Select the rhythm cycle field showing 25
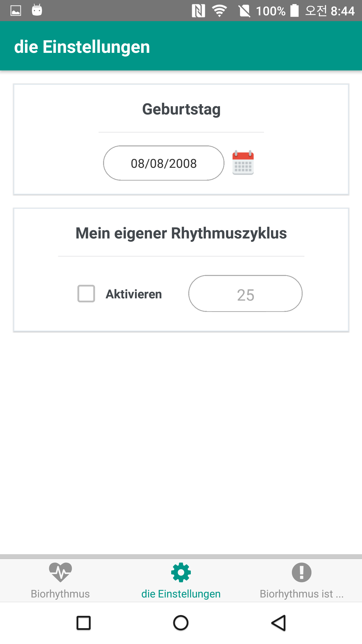This screenshot has height=644, width=362. 245,294
